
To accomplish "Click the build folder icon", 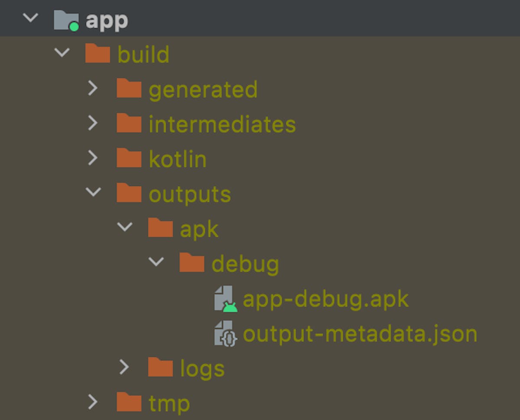I will 97,54.
